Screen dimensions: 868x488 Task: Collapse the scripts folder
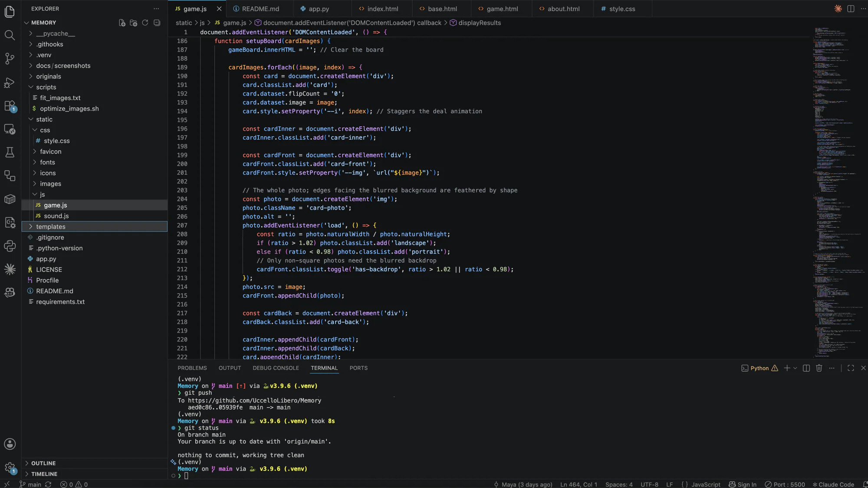pos(95,87)
